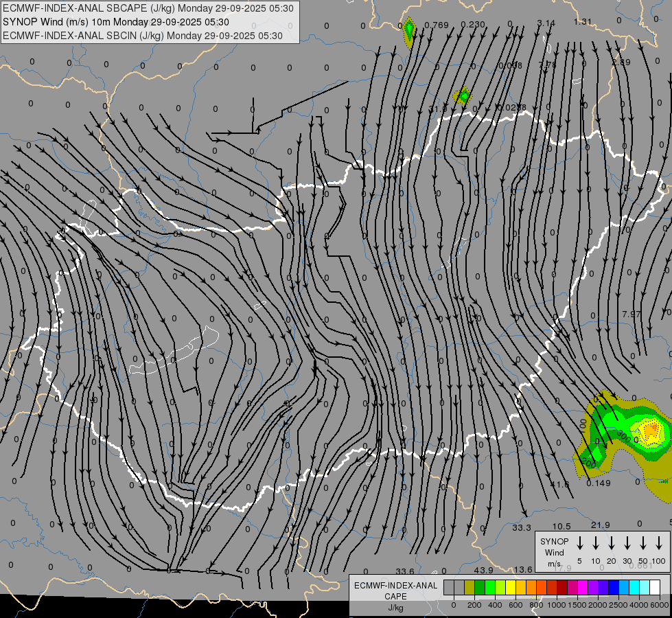Pick the olive swatch in the CAPE legend
This screenshot has width=672, height=618.
470,588
